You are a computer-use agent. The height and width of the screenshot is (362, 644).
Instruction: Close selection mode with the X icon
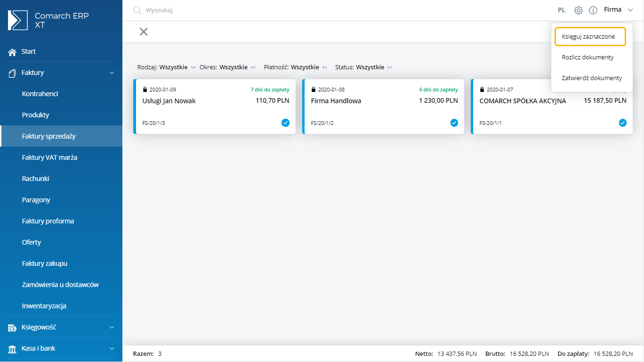click(x=144, y=32)
